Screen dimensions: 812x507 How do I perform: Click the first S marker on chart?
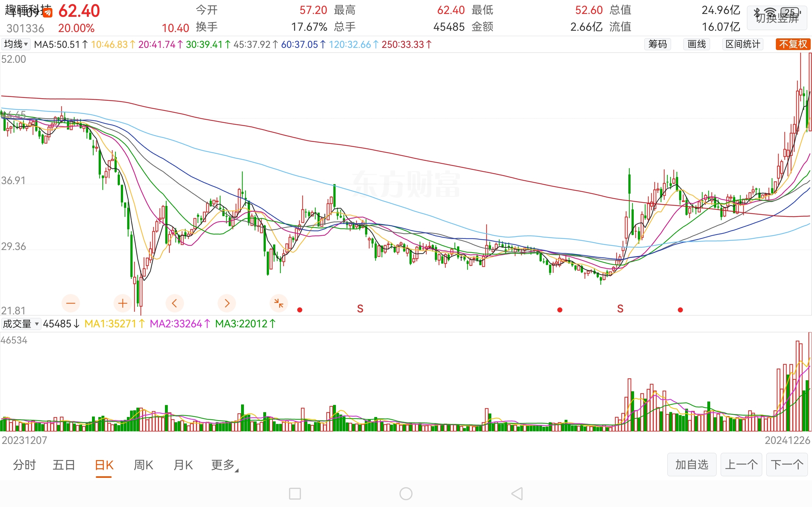coord(360,309)
